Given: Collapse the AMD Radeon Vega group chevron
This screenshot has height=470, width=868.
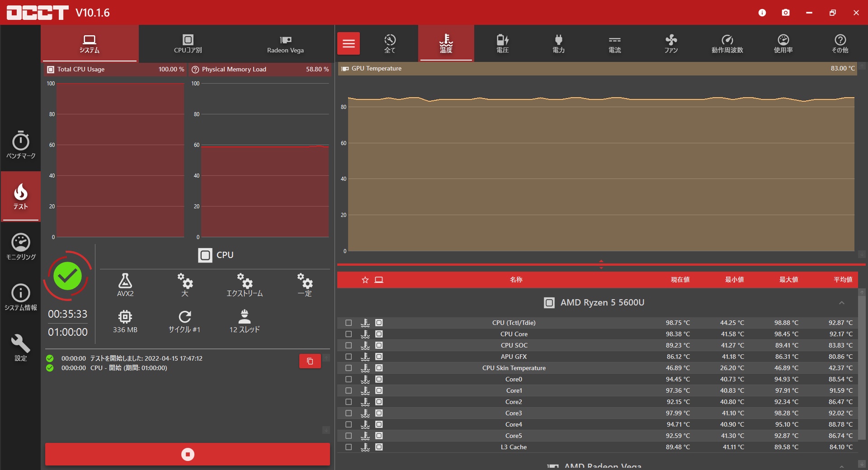Looking at the screenshot, I should [x=842, y=466].
